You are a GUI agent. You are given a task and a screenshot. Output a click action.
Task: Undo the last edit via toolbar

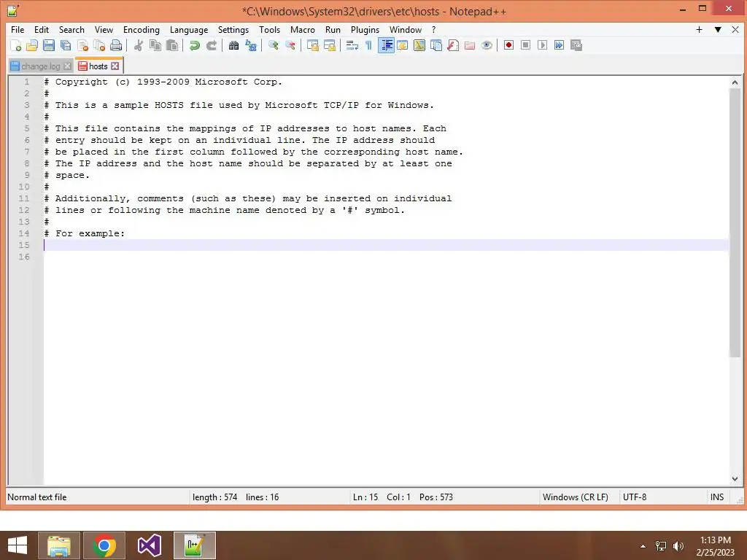pyautogui.click(x=194, y=45)
